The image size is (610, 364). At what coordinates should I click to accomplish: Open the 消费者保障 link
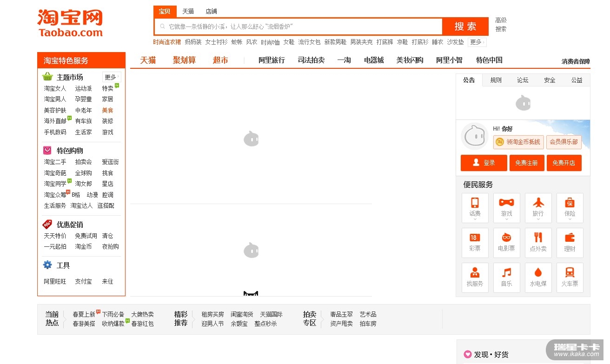(576, 61)
